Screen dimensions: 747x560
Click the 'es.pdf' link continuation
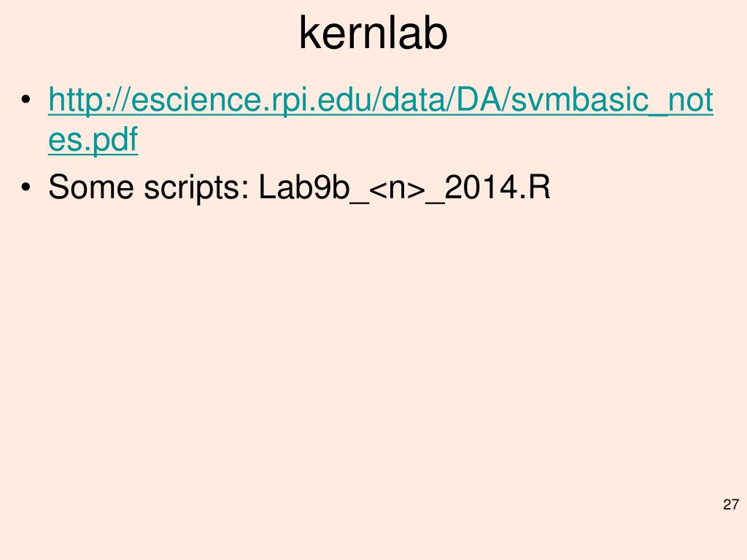coord(93,139)
